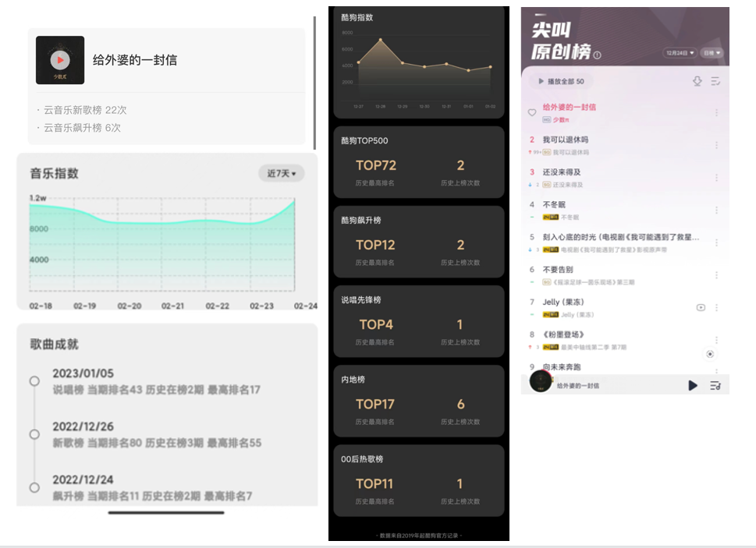Tap the download icon on 尖叫原创榜 chart
This screenshot has height=548, width=756.
[697, 81]
